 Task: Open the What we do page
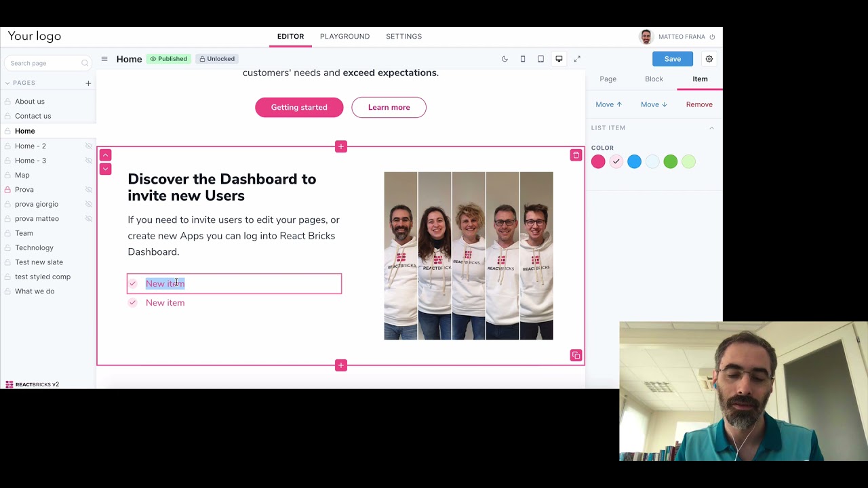tap(35, 291)
